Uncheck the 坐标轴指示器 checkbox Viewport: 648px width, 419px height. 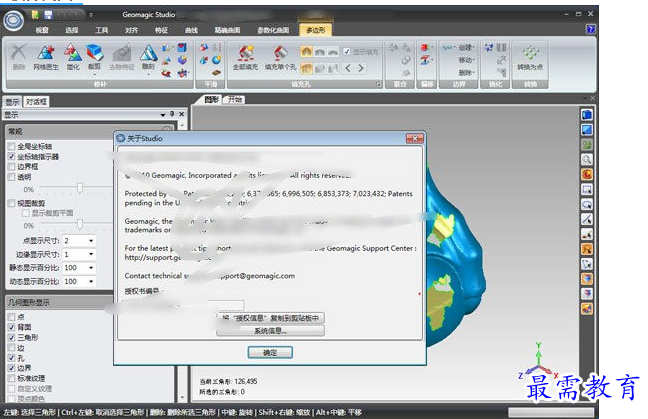point(12,157)
